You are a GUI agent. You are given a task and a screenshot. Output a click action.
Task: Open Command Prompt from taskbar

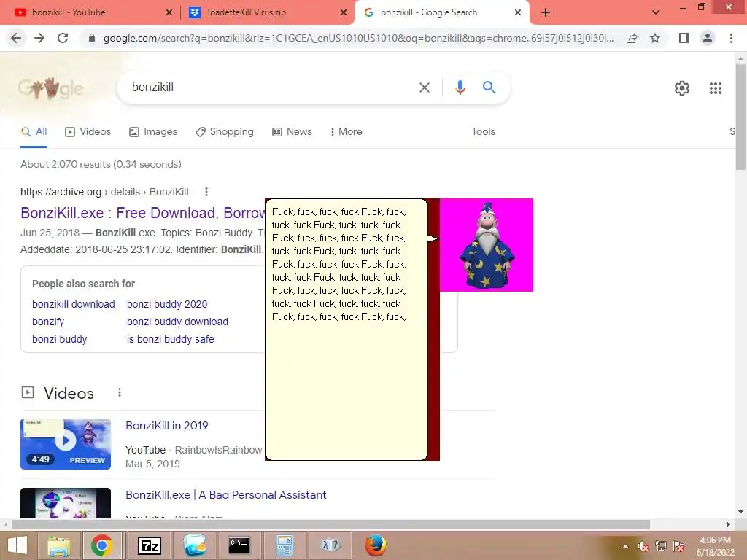239,545
